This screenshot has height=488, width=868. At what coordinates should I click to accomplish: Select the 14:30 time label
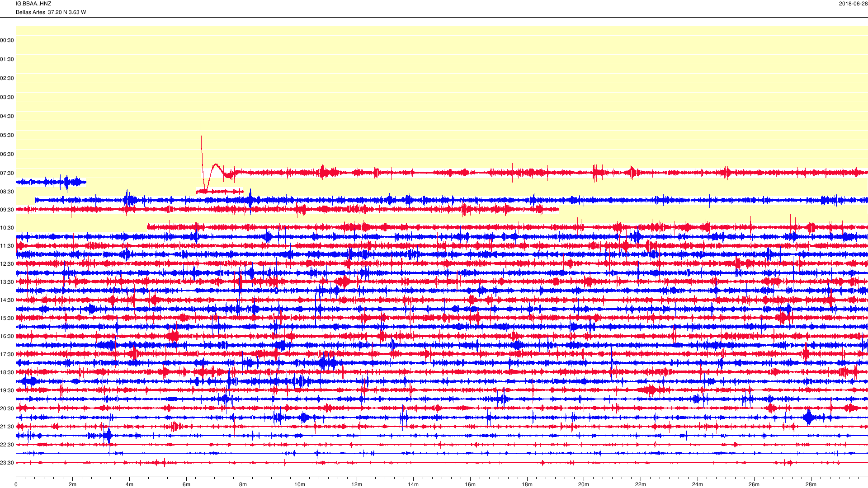[x=7, y=300]
